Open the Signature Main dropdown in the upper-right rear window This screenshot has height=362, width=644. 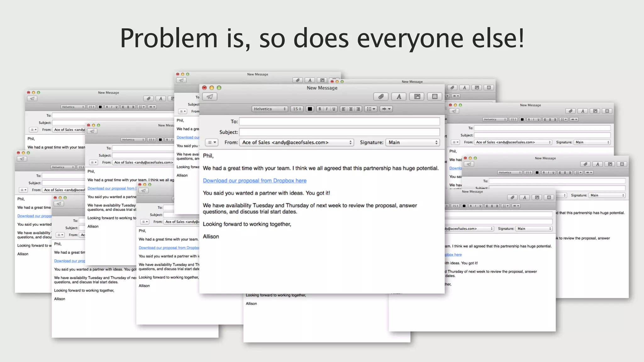pos(592,142)
